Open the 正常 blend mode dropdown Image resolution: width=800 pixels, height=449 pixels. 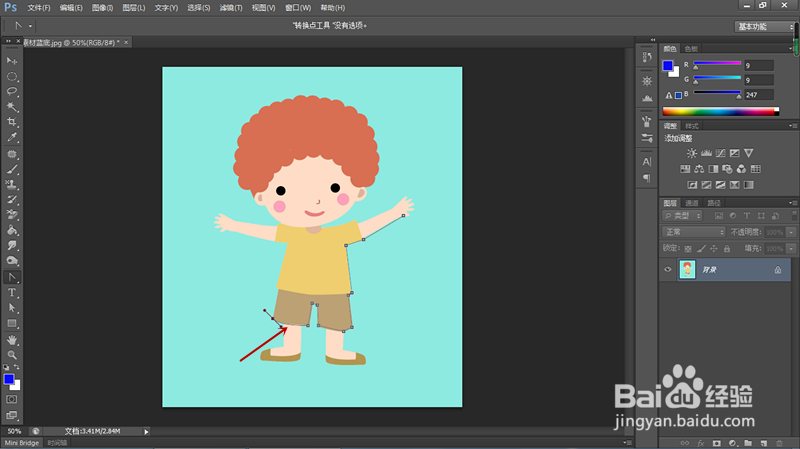pyautogui.click(x=694, y=232)
